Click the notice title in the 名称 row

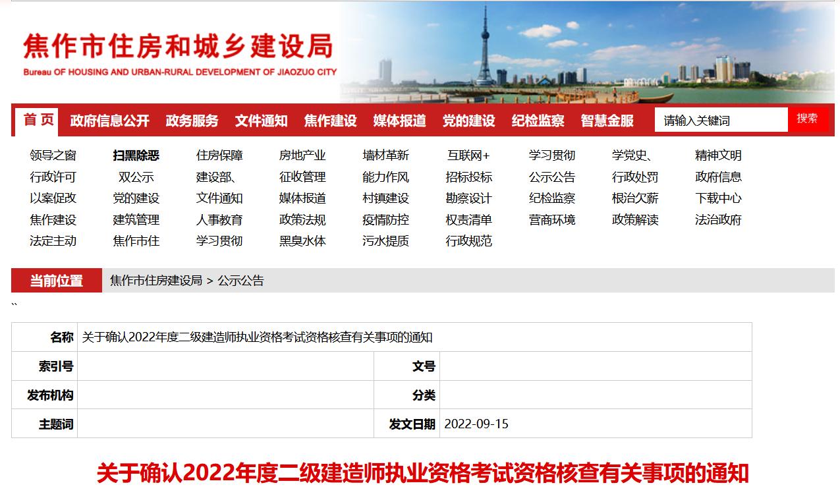coord(258,337)
